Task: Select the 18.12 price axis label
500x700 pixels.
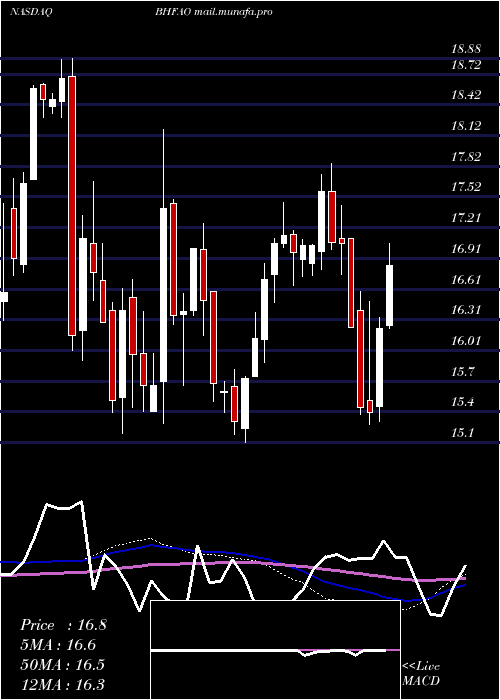Action: point(467,126)
